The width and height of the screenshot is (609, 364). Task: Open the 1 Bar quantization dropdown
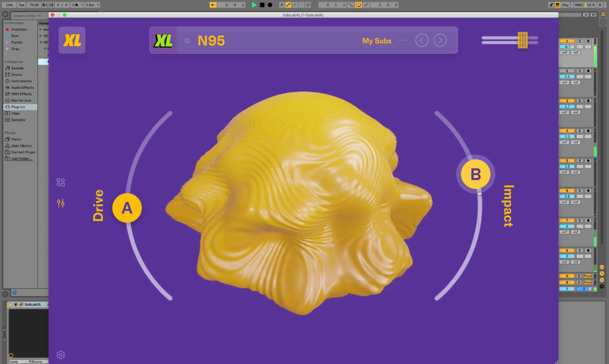point(92,5)
